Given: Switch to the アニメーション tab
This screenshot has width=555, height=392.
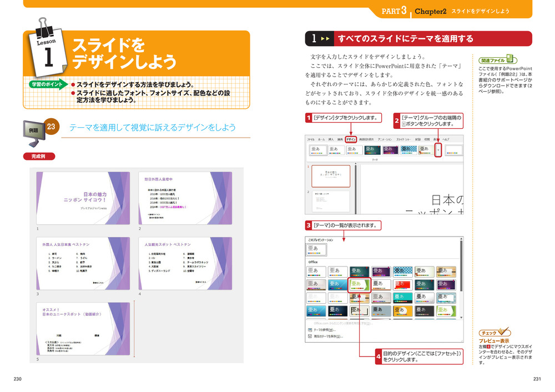Looking at the screenshot, I should tap(384, 139).
